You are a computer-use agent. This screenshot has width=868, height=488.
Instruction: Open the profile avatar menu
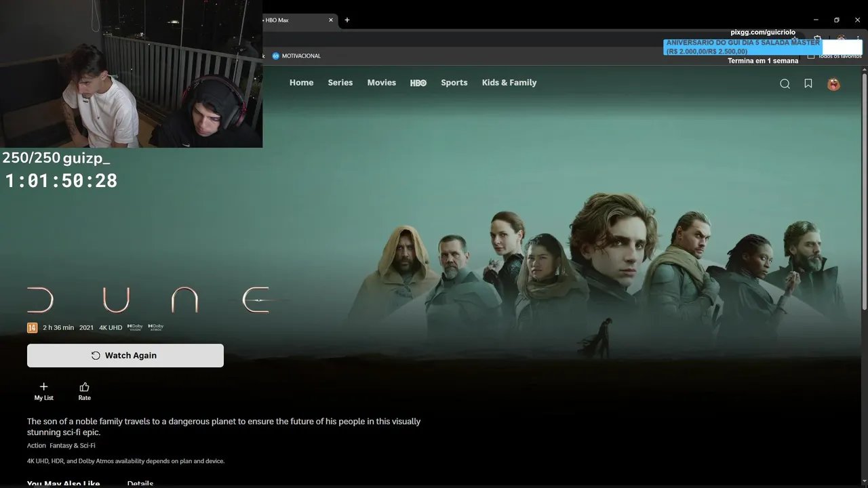pyautogui.click(x=833, y=84)
